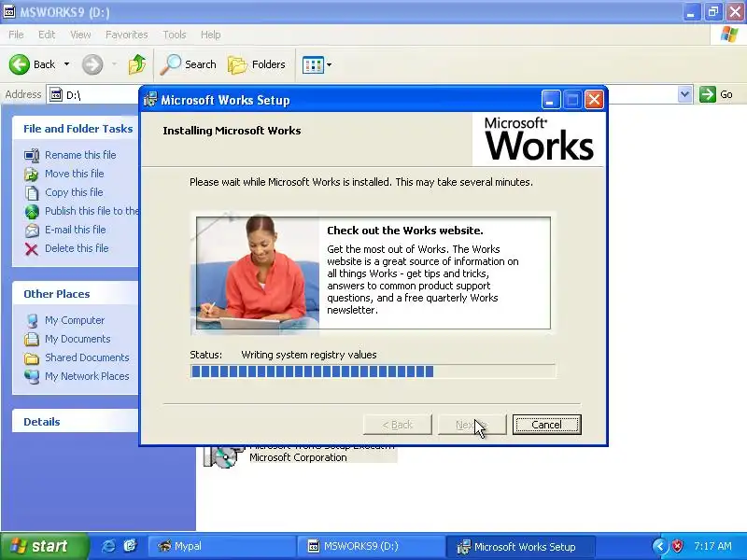The width and height of the screenshot is (747, 560).
Task: Click the My Computer icon in Other Places
Action: click(x=32, y=320)
